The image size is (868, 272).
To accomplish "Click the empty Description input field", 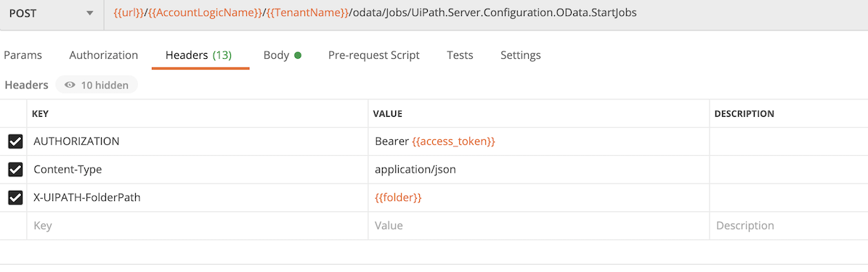I will 789,226.
